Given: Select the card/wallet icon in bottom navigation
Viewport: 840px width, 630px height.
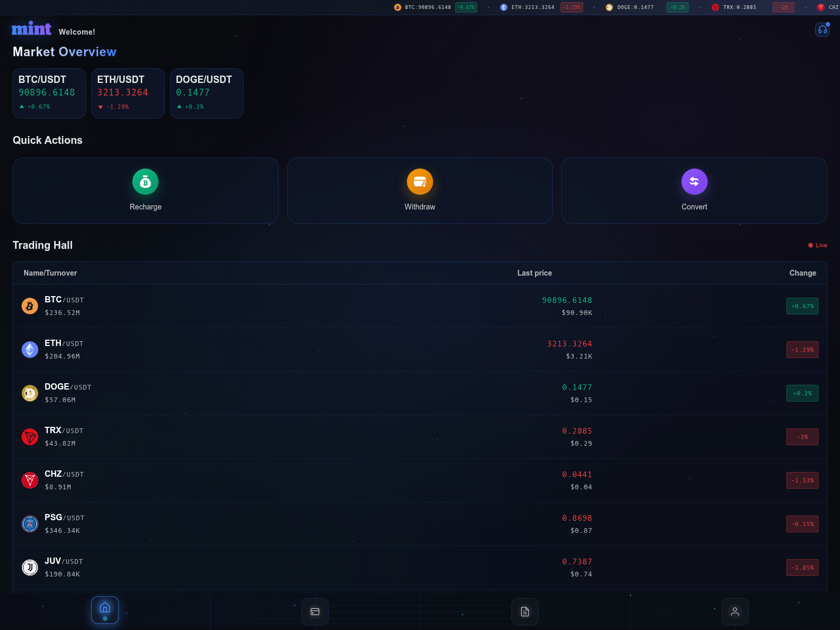Looking at the screenshot, I should [x=315, y=612].
